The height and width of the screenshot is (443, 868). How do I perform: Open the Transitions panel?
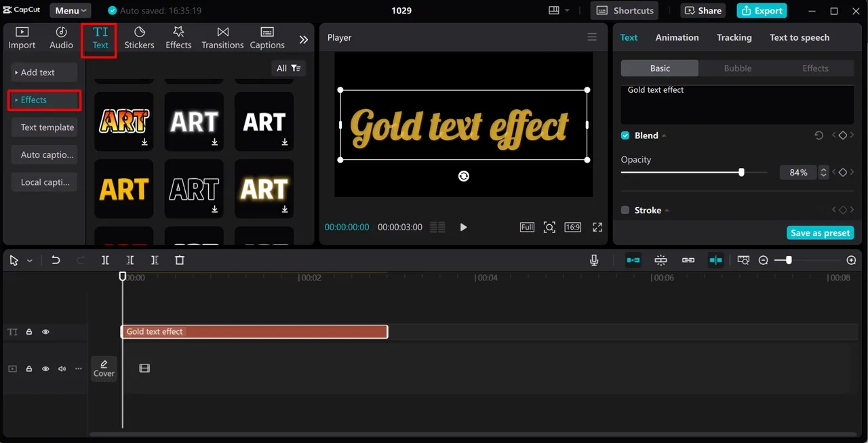(222, 38)
